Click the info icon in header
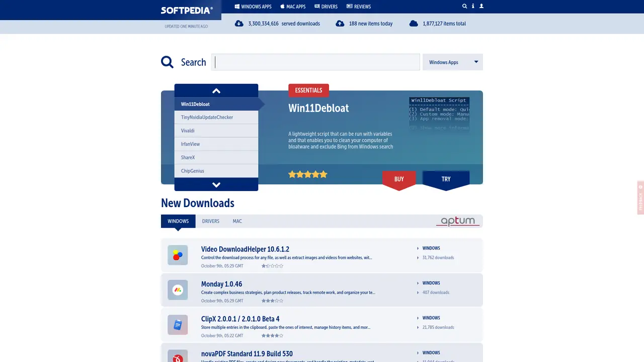The height and width of the screenshot is (362, 644). point(473,7)
